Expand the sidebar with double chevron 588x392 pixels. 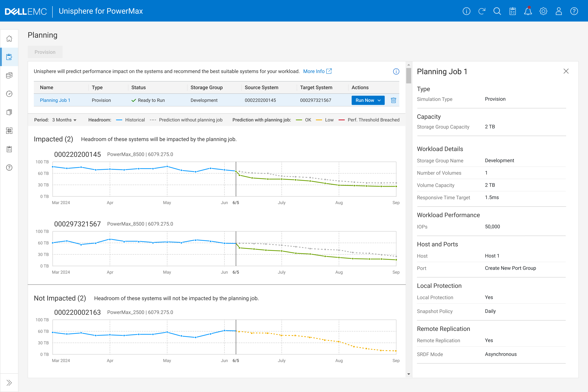coord(9,383)
